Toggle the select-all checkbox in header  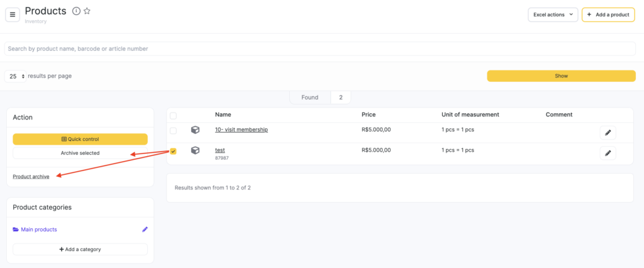point(174,116)
